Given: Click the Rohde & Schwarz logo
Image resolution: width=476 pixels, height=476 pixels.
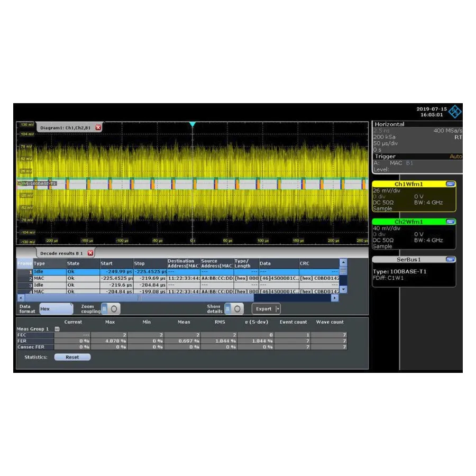Looking at the screenshot, I should pos(455,112).
